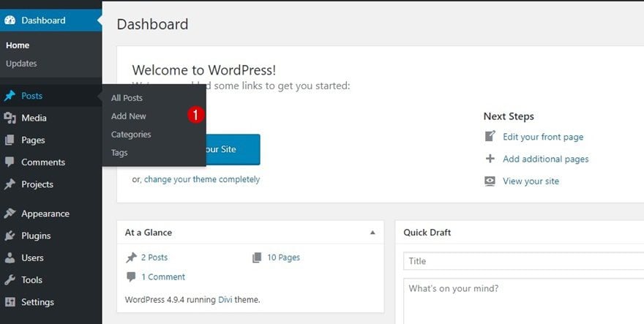Click the edit icon beside Edit your front page
Image resolution: width=644 pixels, height=324 pixels.
490,136
